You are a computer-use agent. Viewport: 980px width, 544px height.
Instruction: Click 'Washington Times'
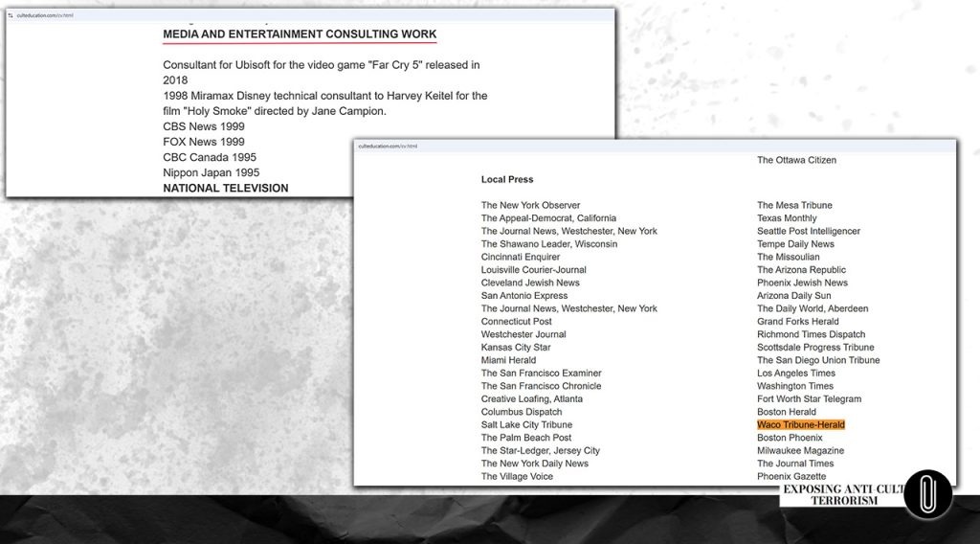coord(795,386)
